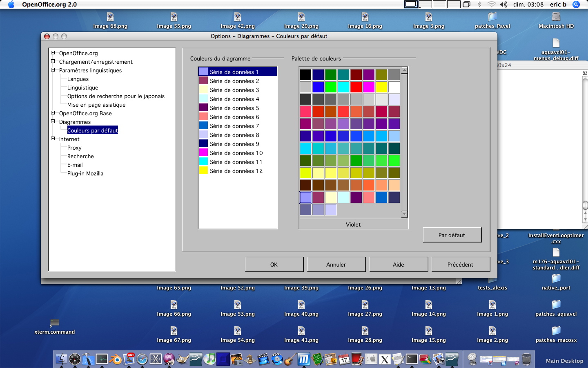The width and height of the screenshot is (588, 368).
Task: Click the Précédent button
Action: click(461, 265)
